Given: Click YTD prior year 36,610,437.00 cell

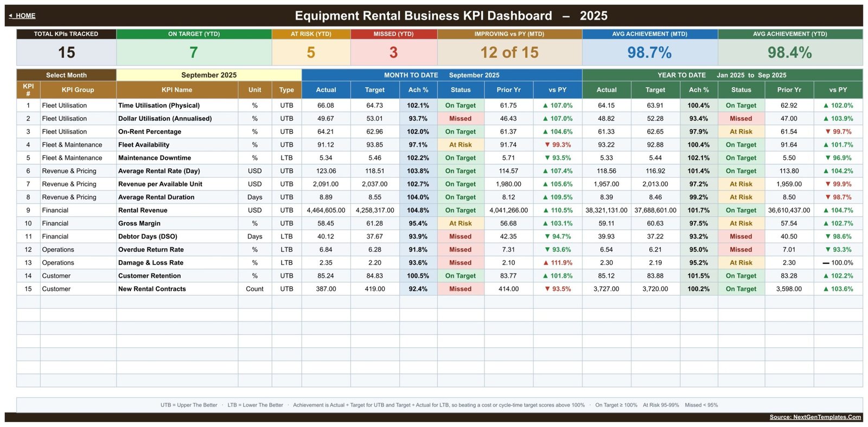Looking at the screenshot, I should pyautogui.click(x=789, y=210).
